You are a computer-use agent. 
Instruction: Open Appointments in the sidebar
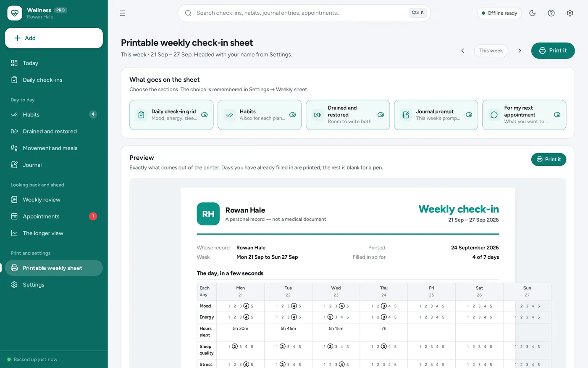[54, 217]
